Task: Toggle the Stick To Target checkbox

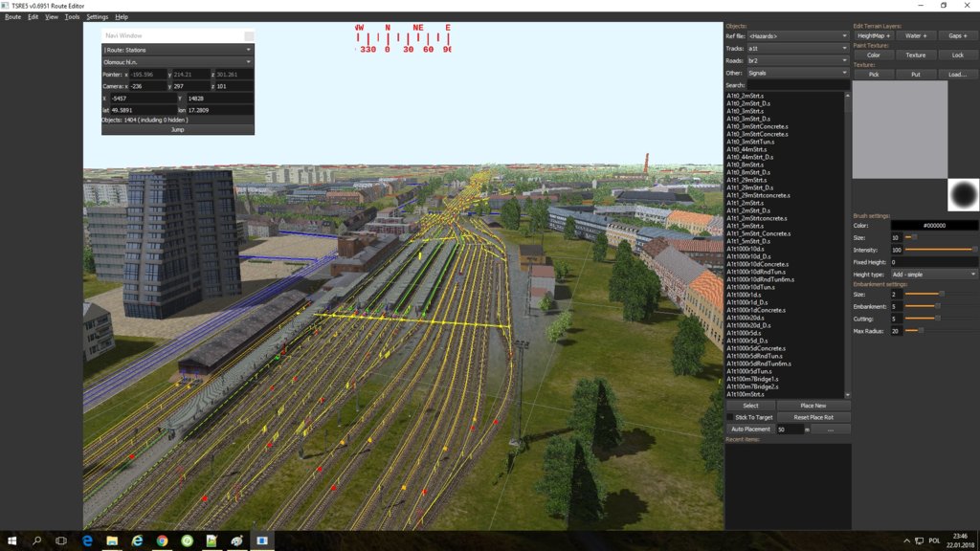Action: pyautogui.click(x=730, y=417)
